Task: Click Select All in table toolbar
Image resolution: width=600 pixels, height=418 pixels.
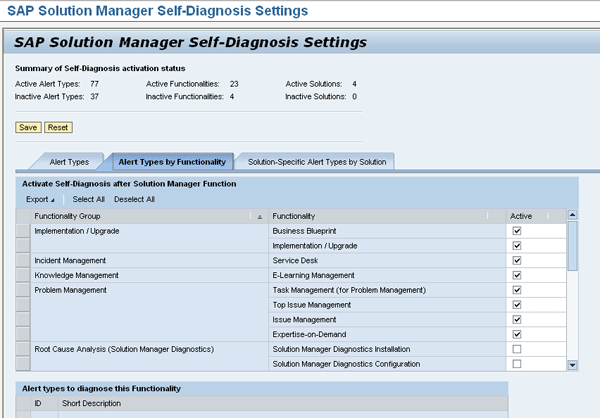Action: coord(88,199)
